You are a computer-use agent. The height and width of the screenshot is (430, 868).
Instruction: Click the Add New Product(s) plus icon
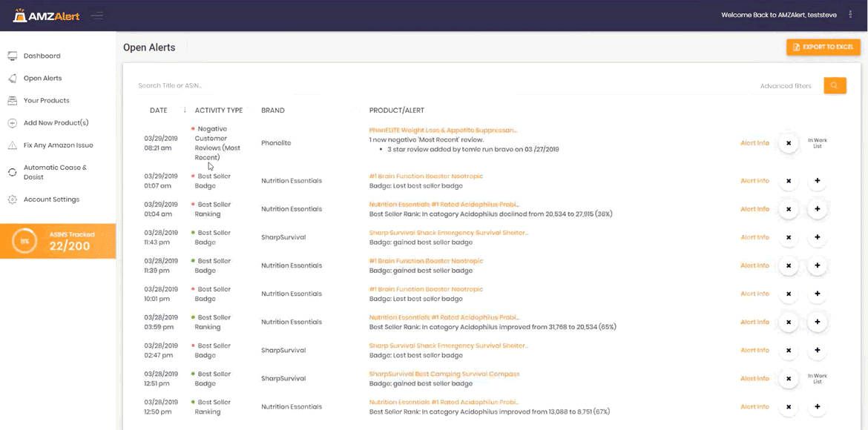13,123
